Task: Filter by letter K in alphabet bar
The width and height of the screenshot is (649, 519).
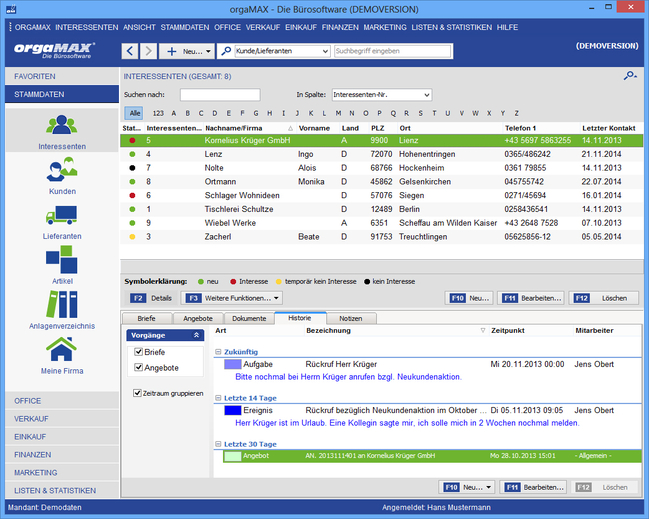Action: 310,113
